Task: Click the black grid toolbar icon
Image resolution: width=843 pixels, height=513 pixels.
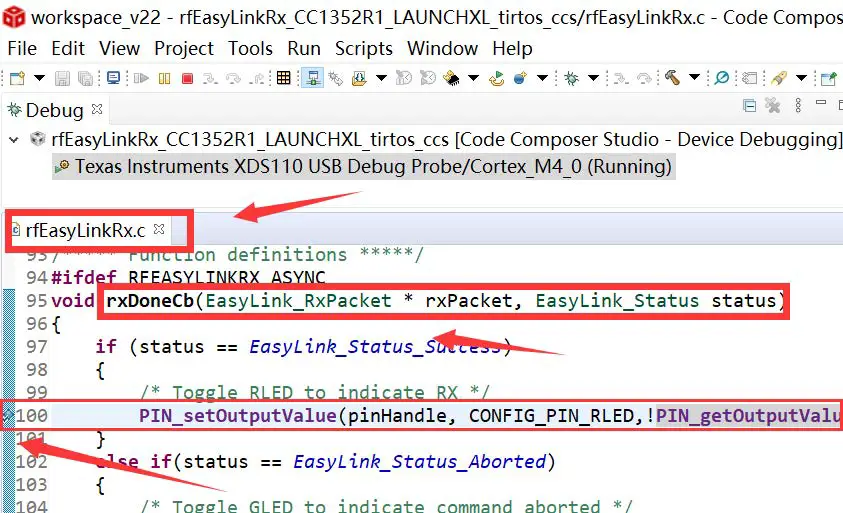Action: [283, 79]
